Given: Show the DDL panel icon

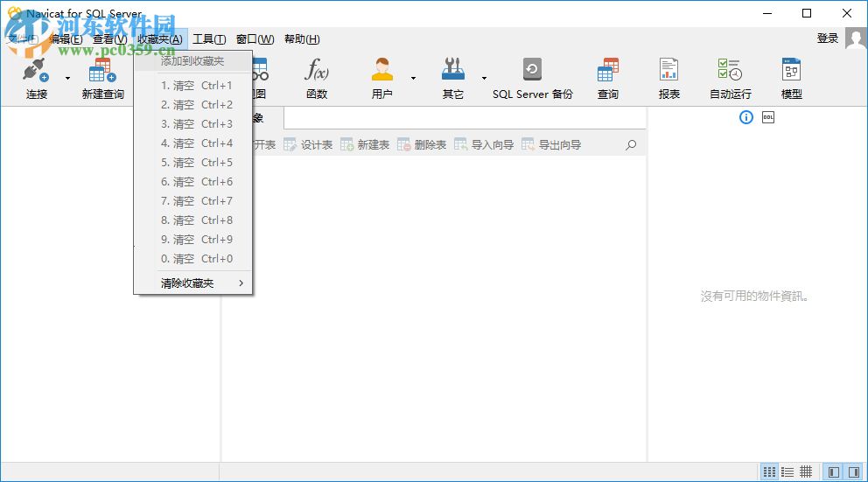Looking at the screenshot, I should (x=768, y=117).
